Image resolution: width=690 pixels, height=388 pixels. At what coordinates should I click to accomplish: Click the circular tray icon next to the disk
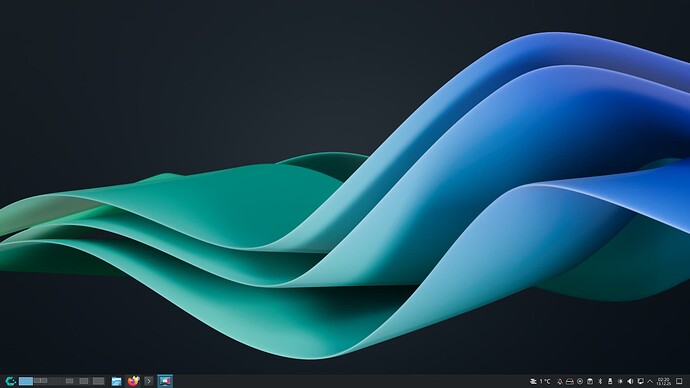[x=580, y=381]
